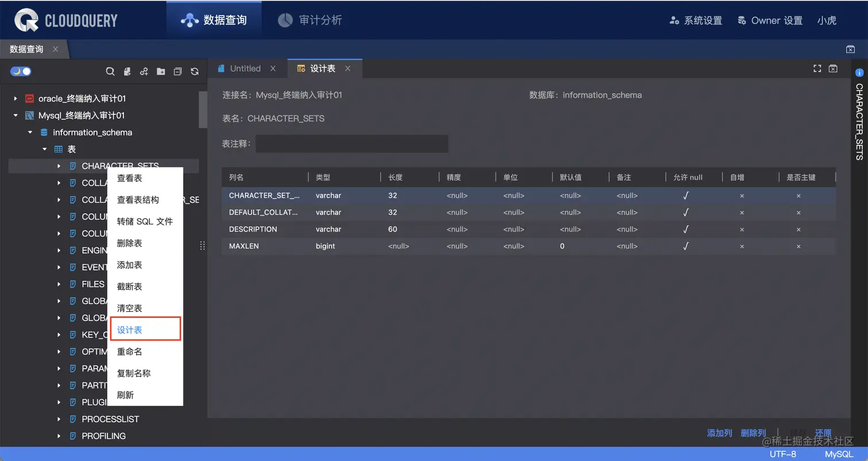Click the close-all icon in top tab strip
Viewport: 868px width, 461px height.
851,49
